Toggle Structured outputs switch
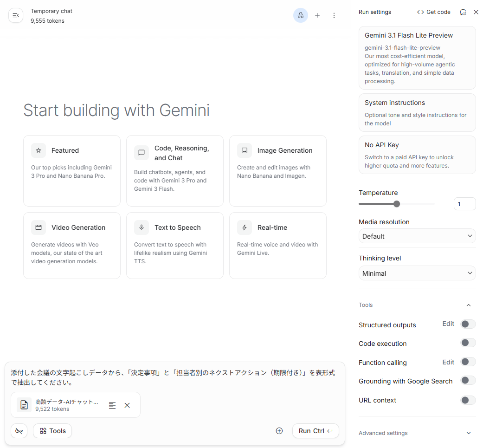The image size is (483, 448). coord(468,324)
